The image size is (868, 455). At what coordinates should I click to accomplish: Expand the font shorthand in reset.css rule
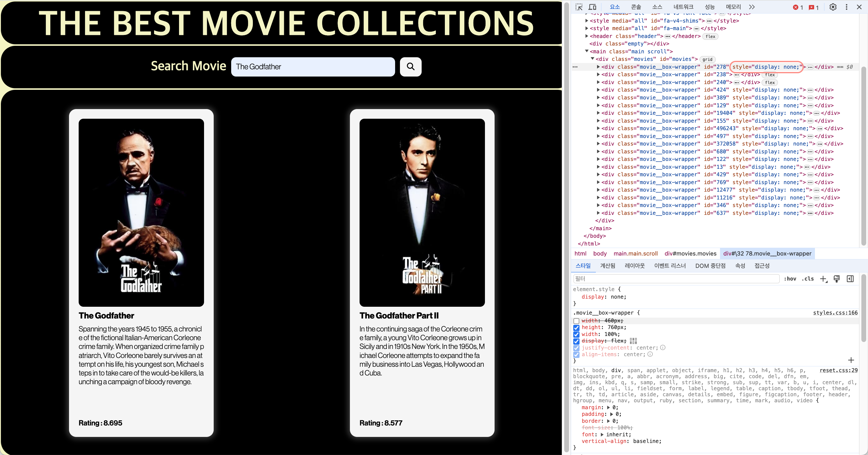(602, 435)
